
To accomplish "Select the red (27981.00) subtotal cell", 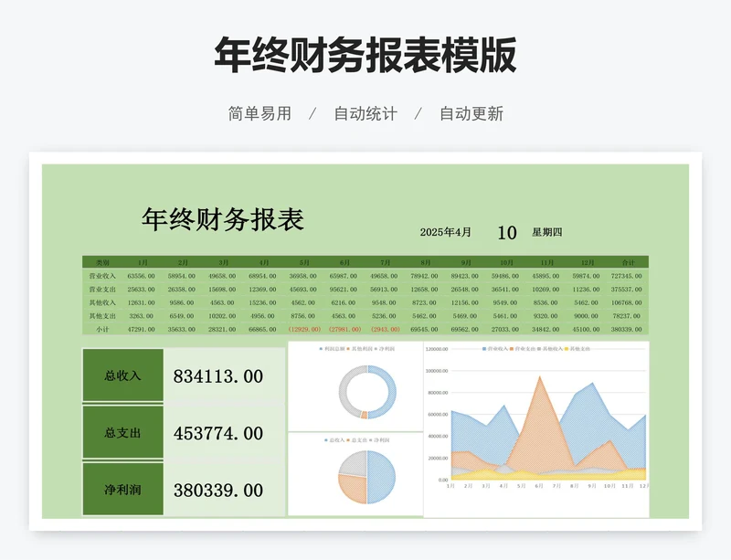I will pyautogui.click(x=345, y=329).
